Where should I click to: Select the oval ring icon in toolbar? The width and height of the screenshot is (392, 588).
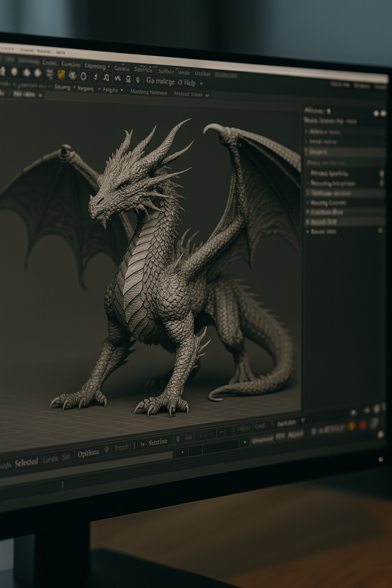pos(83,76)
